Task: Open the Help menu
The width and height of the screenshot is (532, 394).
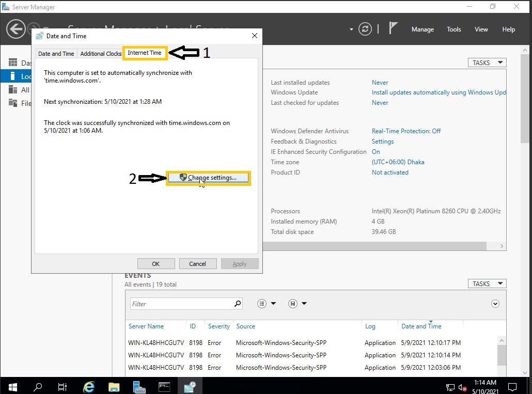Action: tap(508, 29)
